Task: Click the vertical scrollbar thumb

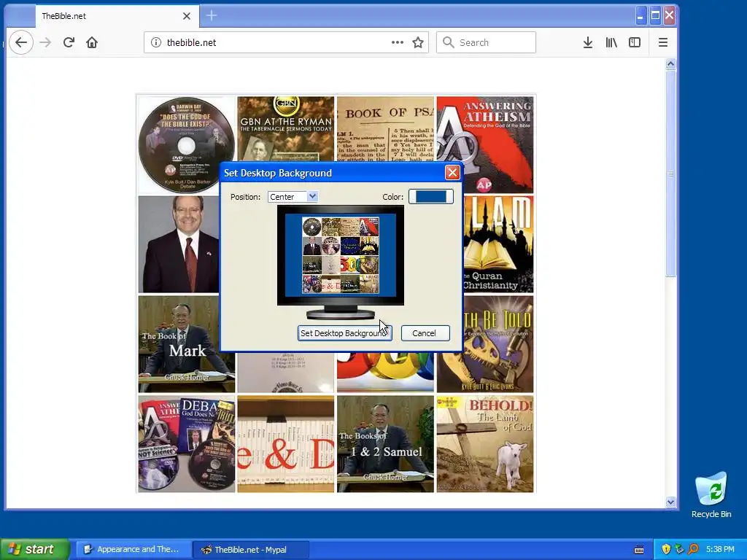Action: pos(671,173)
